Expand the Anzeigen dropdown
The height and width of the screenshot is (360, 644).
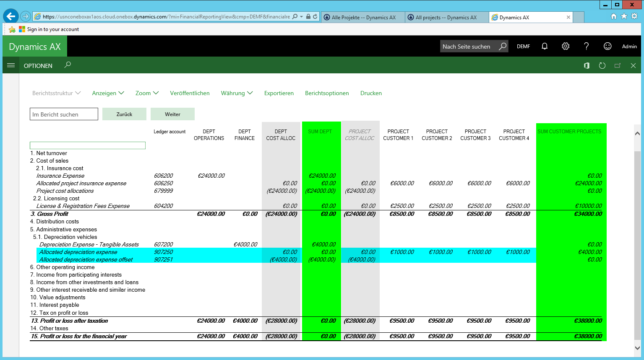[x=108, y=93]
